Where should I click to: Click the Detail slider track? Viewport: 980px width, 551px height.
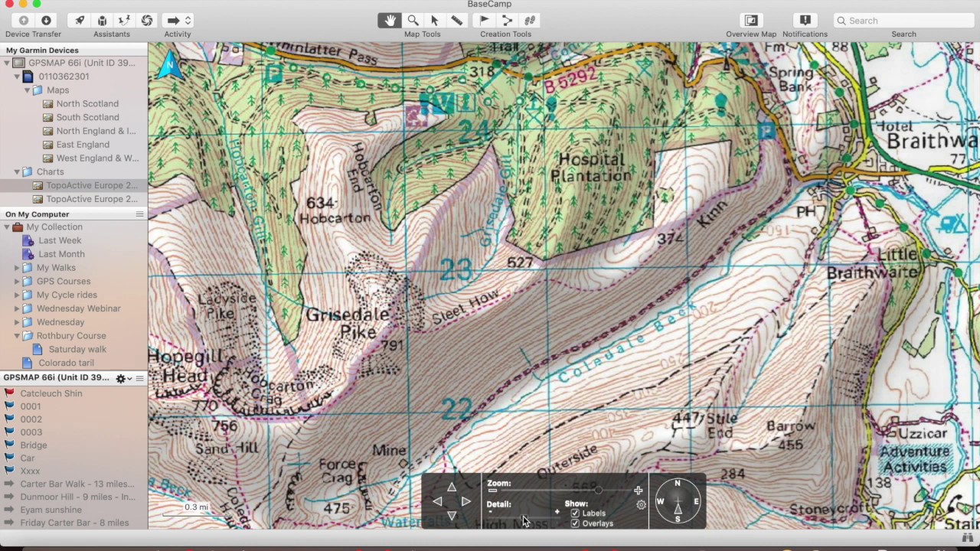pyautogui.click(x=524, y=517)
